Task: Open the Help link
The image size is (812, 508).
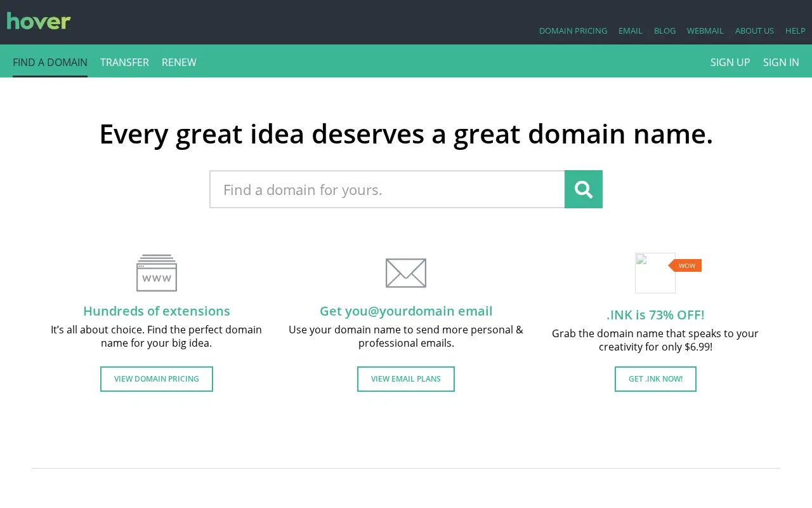Action: (796, 30)
